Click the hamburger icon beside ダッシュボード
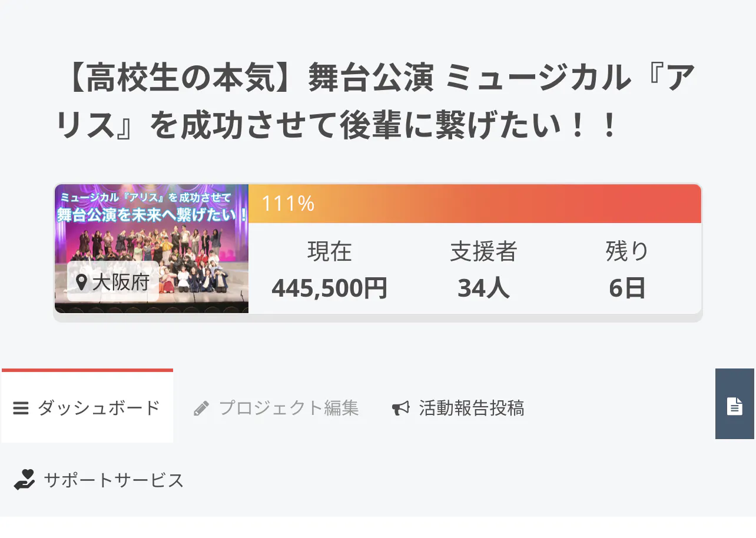The image size is (756, 538). click(21, 408)
